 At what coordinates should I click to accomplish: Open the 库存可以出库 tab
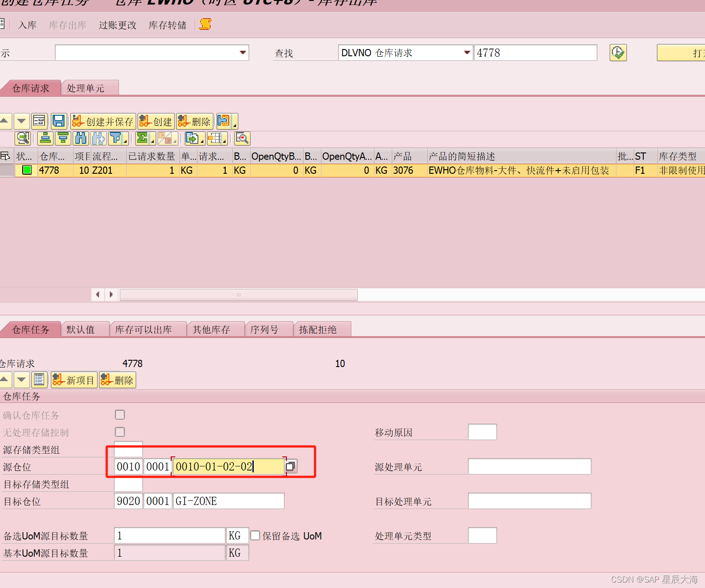coord(148,329)
